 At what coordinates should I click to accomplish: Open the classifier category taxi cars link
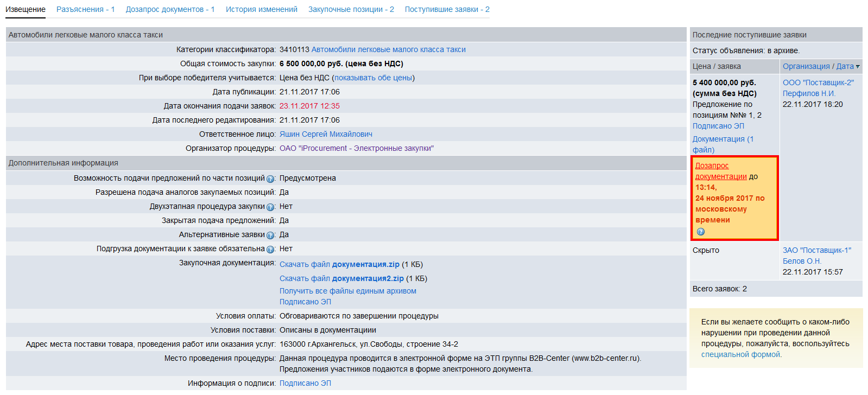tap(388, 49)
